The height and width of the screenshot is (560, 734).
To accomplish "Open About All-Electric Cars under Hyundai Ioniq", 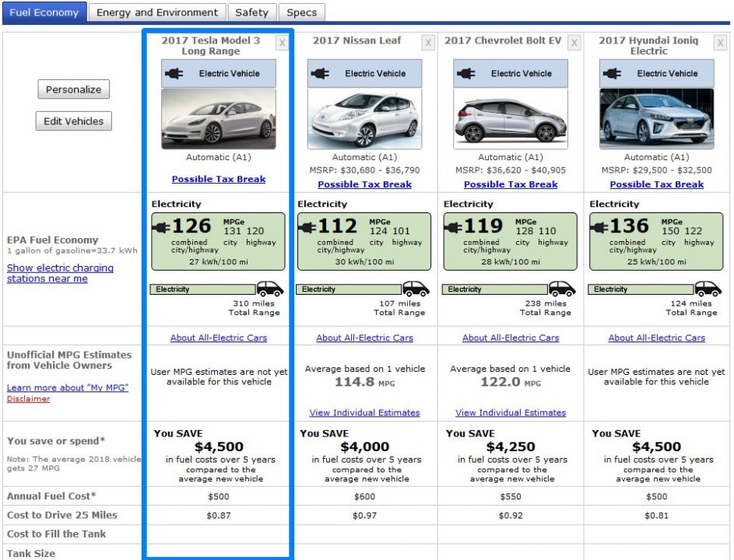I will [x=657, y=338].
